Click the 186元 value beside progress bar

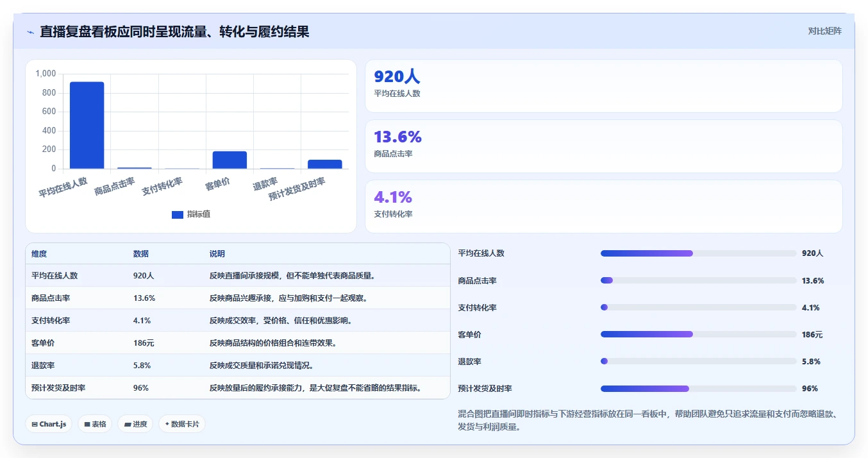(x=812, y=335)
